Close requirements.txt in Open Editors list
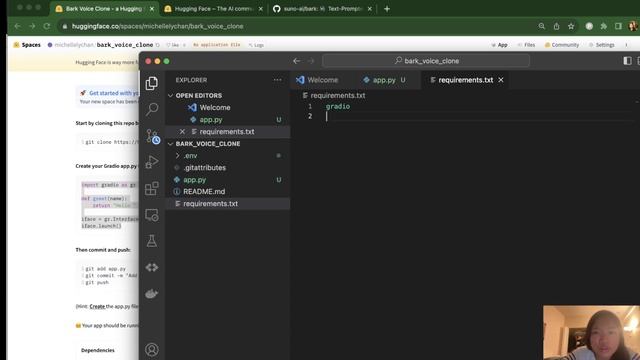 182,131
